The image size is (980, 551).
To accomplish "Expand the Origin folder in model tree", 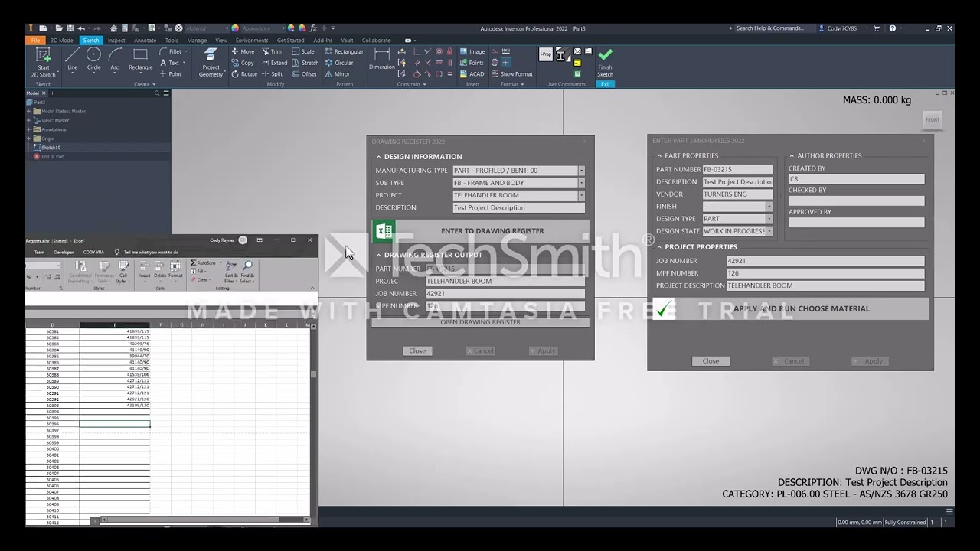I will click(x=29, y=139).
